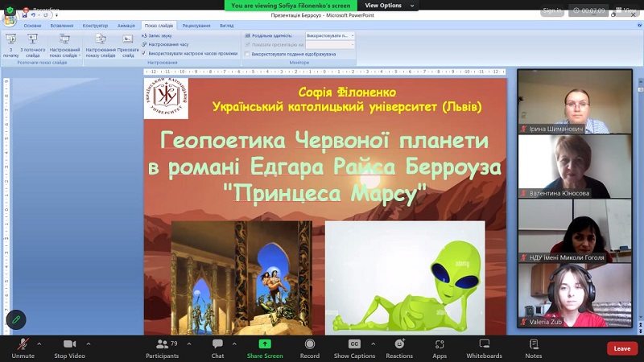Expand participants options arrow
The height and width of the screenshot is (362, 644).
coord(189,344)
